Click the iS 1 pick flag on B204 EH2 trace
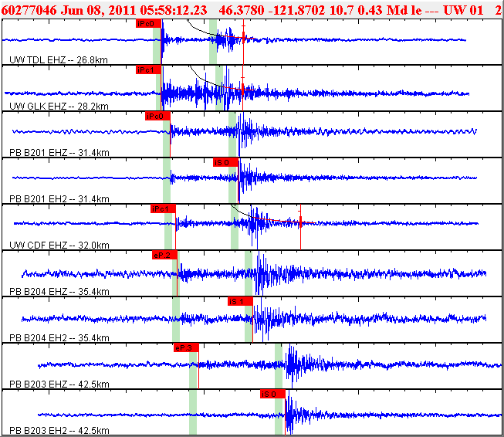This screenshot has width=504, height=437. [240, 301]
